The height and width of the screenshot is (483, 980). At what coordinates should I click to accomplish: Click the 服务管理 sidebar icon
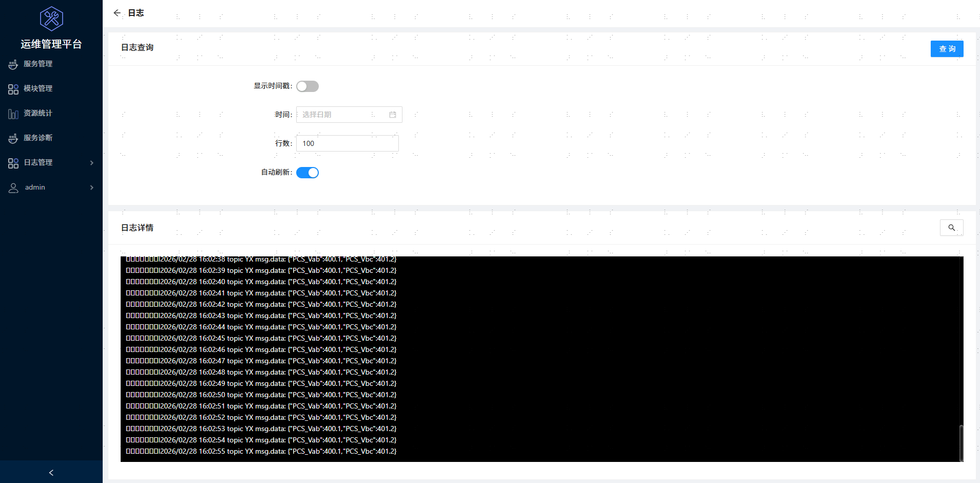pos(13,64)
